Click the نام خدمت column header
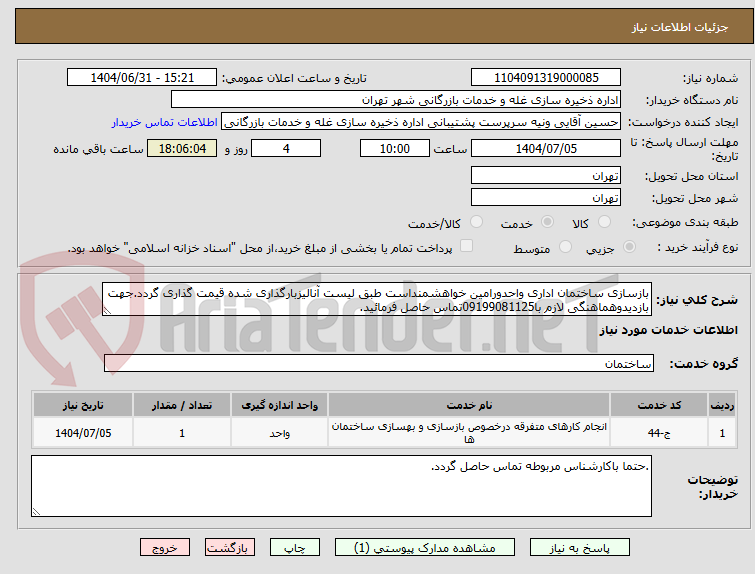This screenshot has width=755, height=574. [x=469, y=405]
